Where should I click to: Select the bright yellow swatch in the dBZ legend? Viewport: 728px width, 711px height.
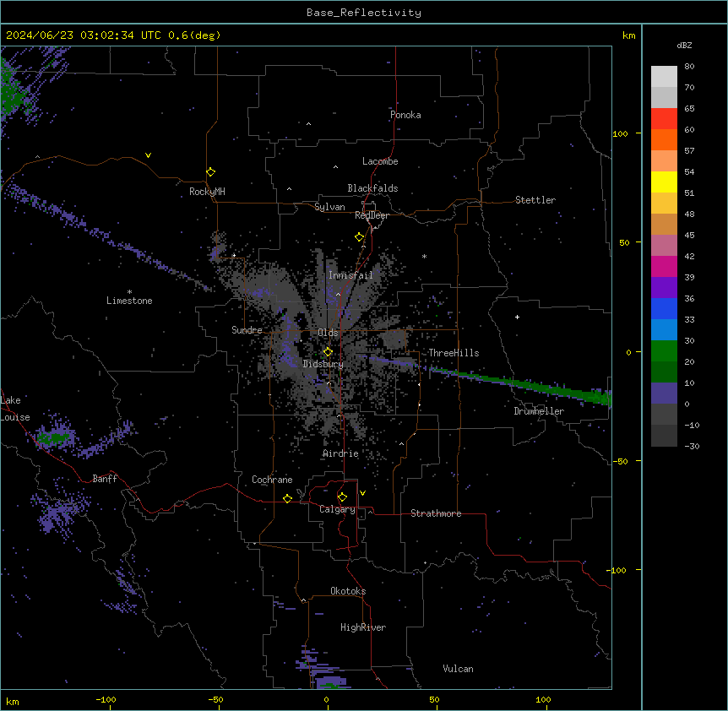click(664, 182)
